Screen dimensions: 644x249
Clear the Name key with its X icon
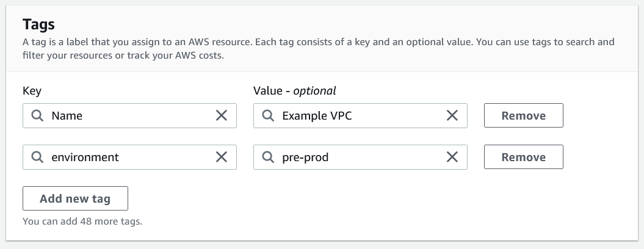[x=222, y=115]
